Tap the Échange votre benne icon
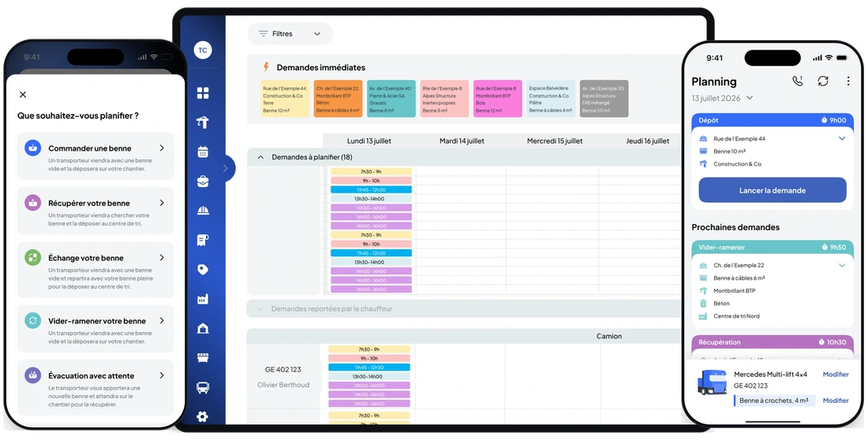Image resolution: width=868 pixels, height=440 pixels. pos(32,257)
